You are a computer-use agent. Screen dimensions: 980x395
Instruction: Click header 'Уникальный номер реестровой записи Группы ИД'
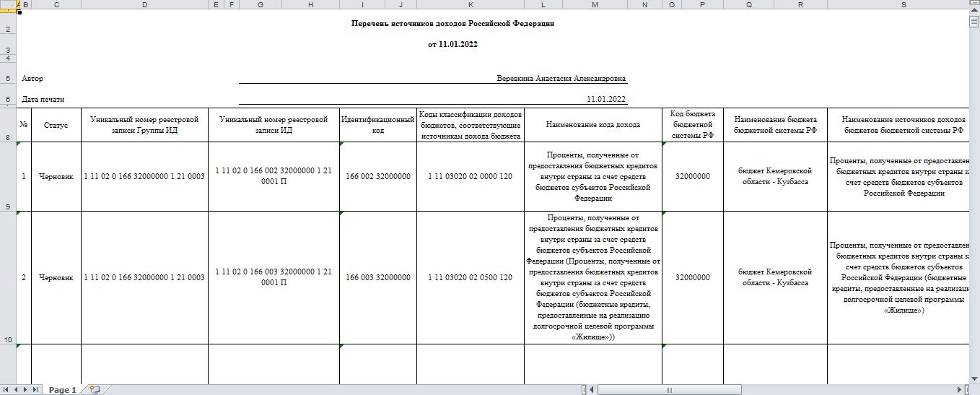(x=145, y=125)
